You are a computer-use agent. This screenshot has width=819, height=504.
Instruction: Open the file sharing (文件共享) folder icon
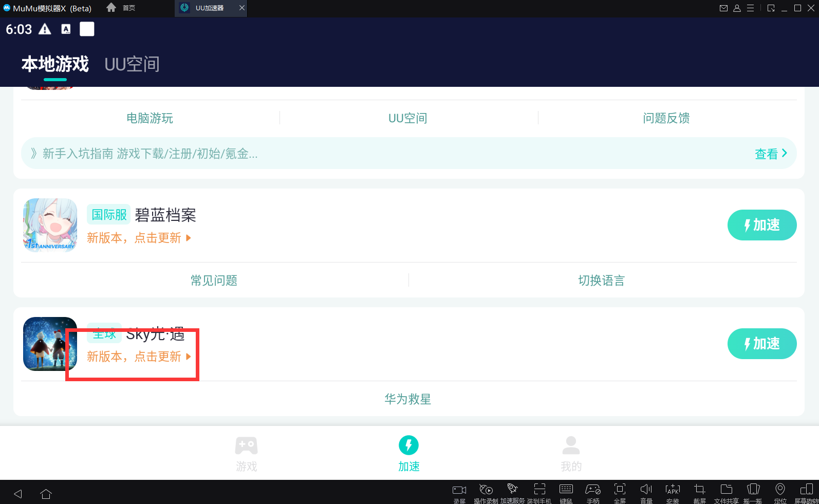click(x=727, y=489)
